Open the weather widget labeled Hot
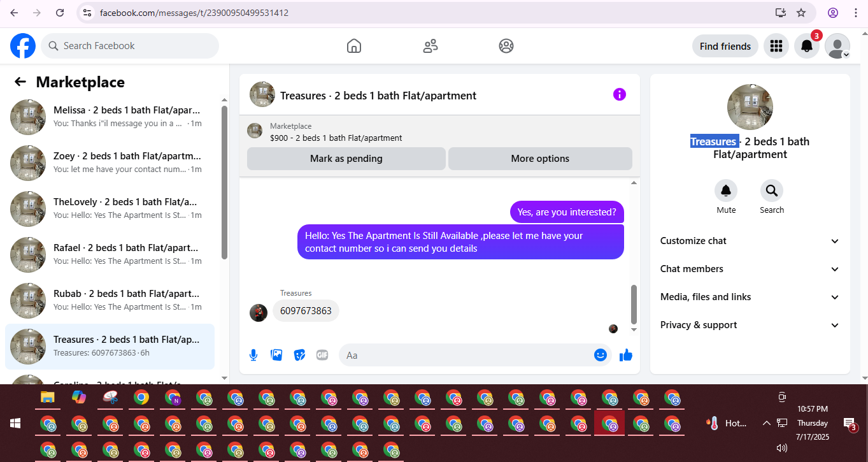Viewport: 868px width, 462px height. click(727, 423)
